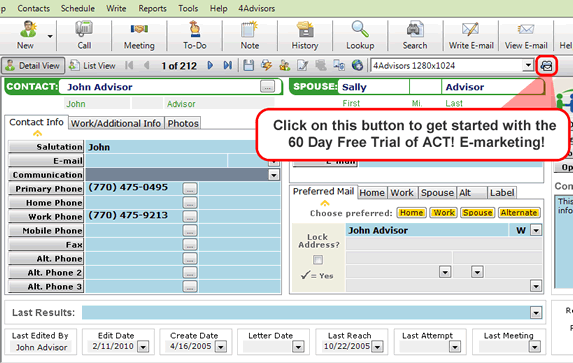
Task: Click the New contact icon
Action: coord(27,30)
